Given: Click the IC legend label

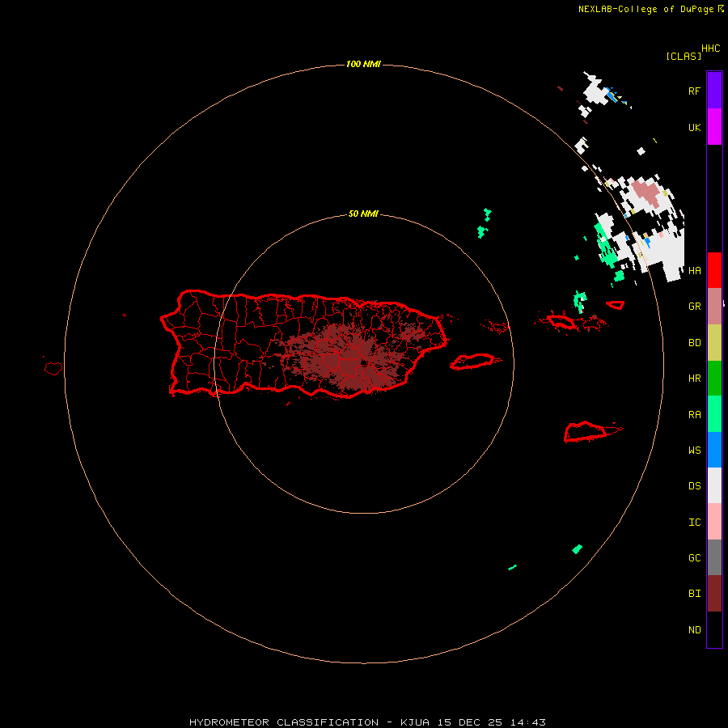Looking at the screenshot, I should 695,523.
